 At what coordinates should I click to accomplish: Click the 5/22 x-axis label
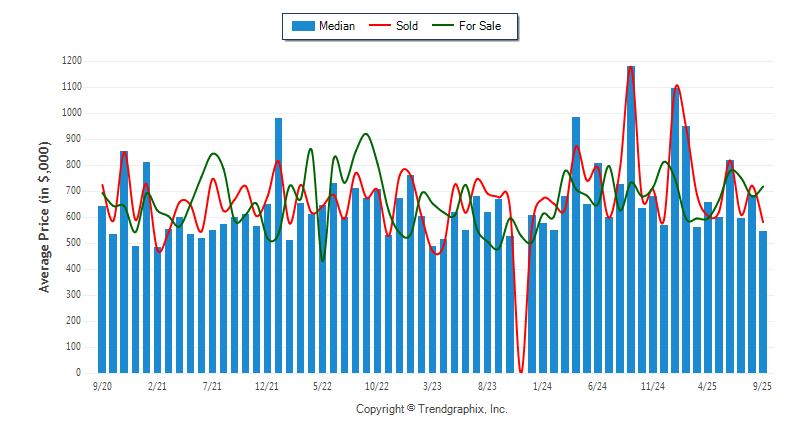tap(322, 385)
